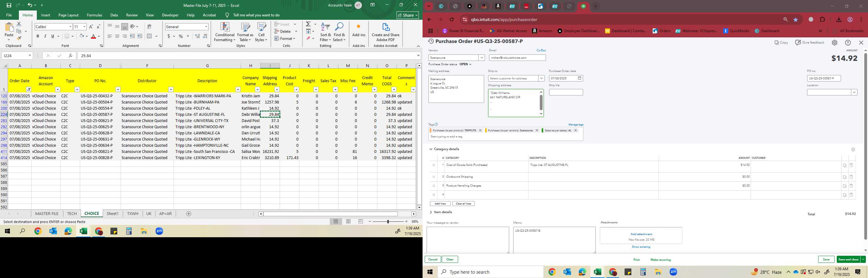
Task: Click the Save button in QuickBooks
Action: tap(826, 259)
